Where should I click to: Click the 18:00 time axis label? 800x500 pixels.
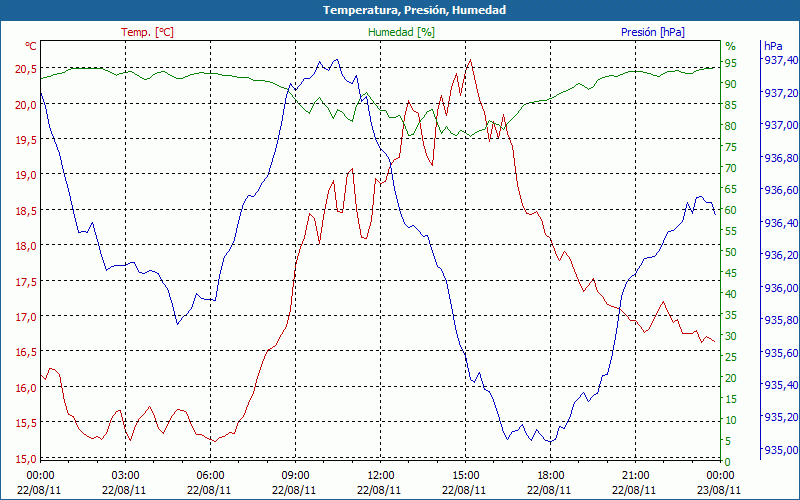[x=550, y=476]
